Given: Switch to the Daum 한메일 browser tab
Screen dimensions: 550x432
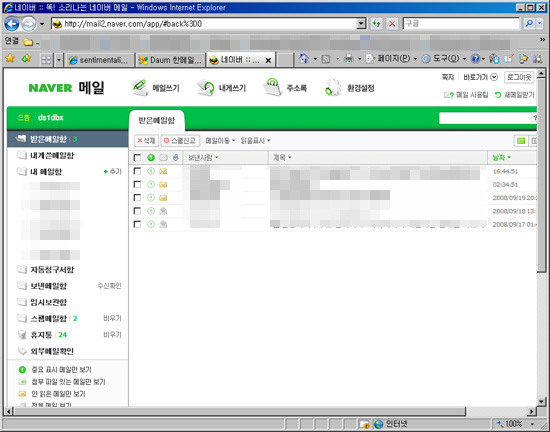Looking at the screenshot, I should click(170, 60).
